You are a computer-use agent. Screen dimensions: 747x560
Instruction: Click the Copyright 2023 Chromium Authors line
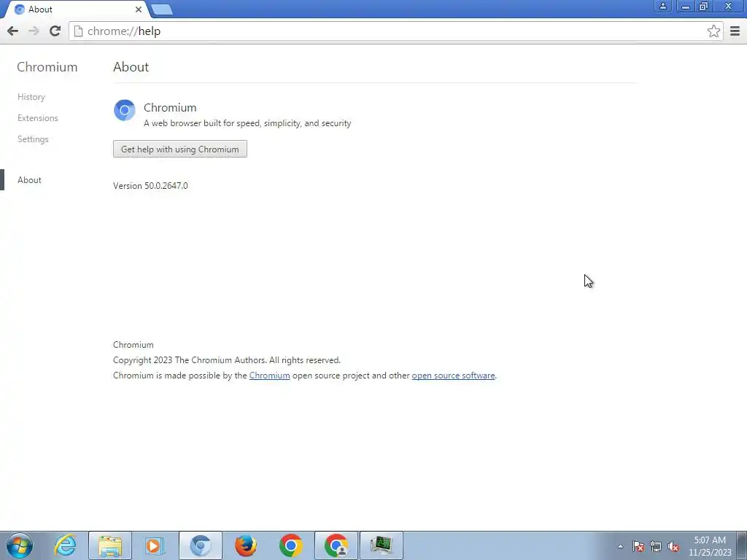coord(227,360)
